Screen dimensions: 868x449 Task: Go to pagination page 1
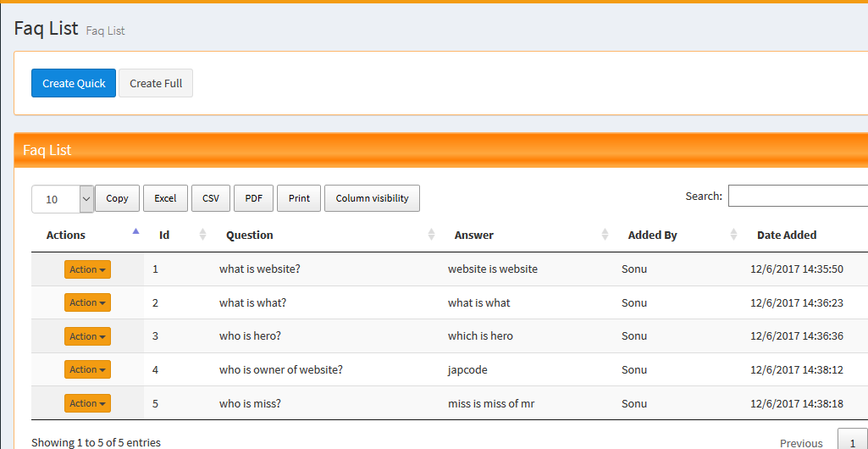click(x=852, y=442)
